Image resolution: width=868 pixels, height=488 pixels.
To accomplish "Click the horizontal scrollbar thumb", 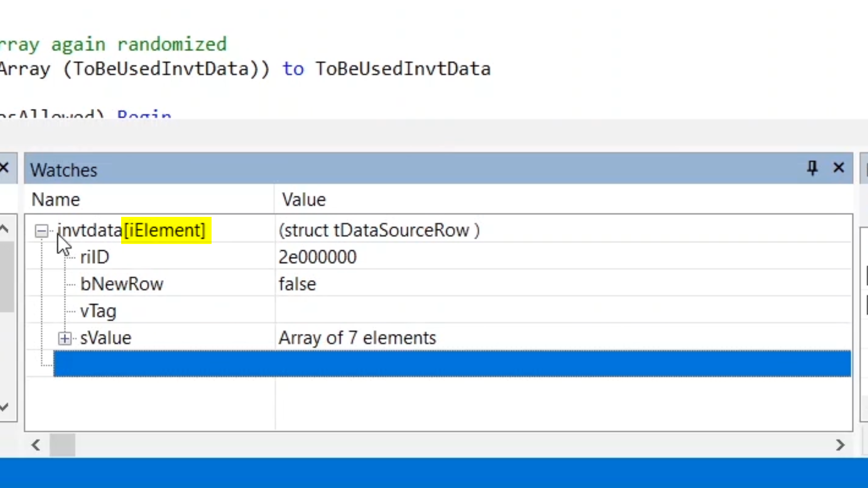I will [x=62, y=445].
